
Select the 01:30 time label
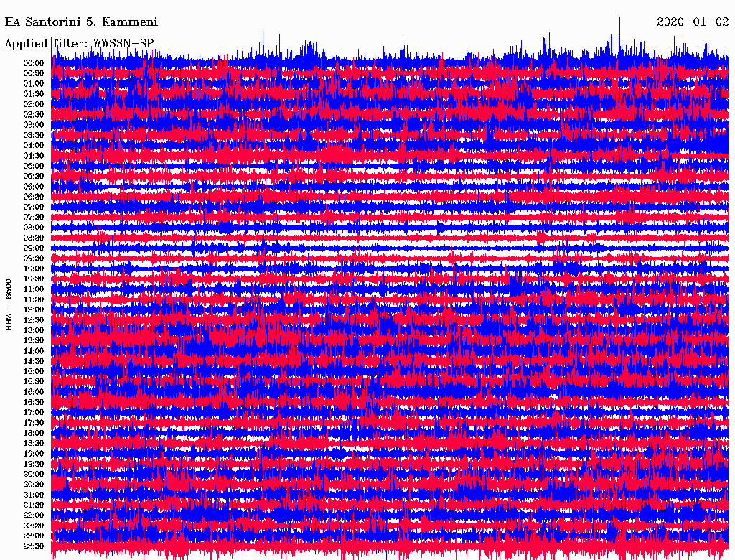pyautogui.click(x=34, y=94)
